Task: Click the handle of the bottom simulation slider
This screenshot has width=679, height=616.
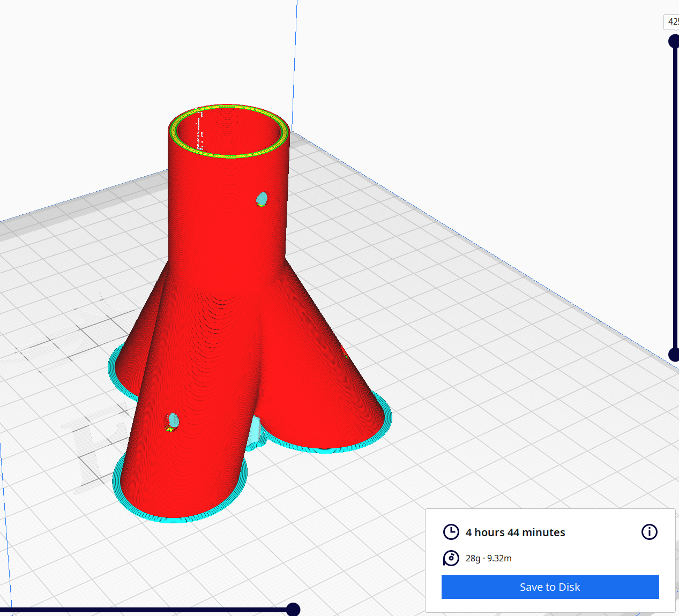Action: tap(293, 609)
